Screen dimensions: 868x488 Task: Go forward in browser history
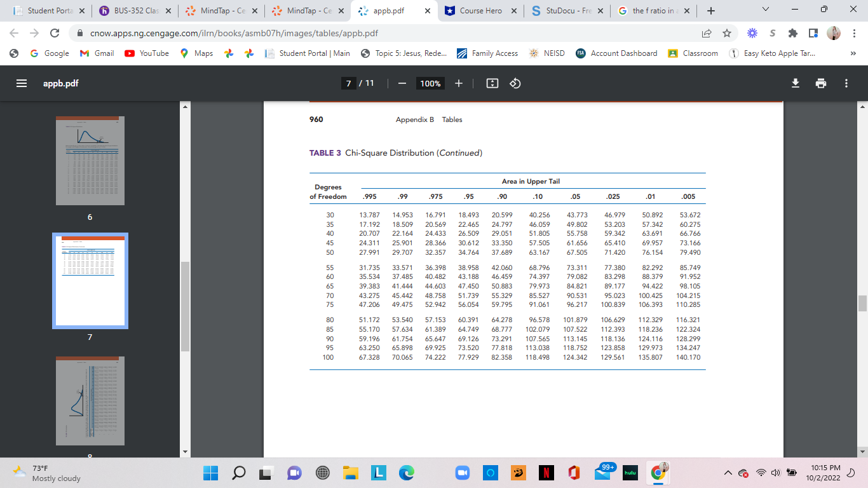[x=35, y=33]
